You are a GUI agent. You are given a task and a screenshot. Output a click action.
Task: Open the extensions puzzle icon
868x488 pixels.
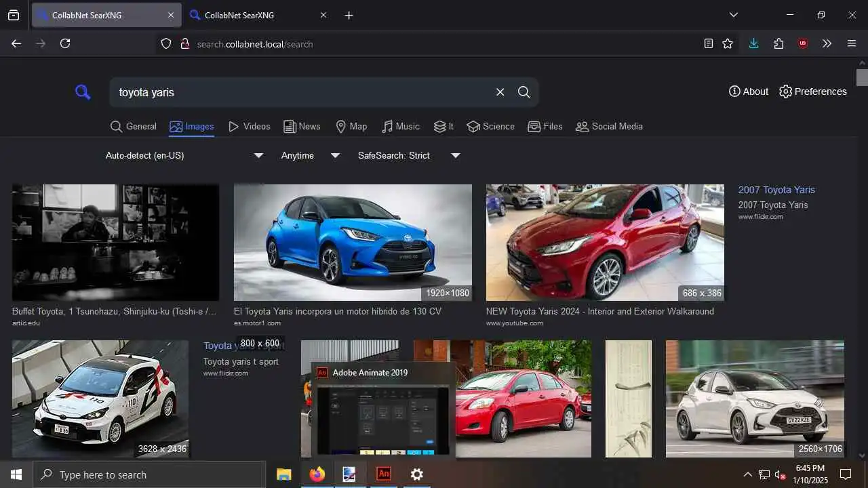click(778, 43)
